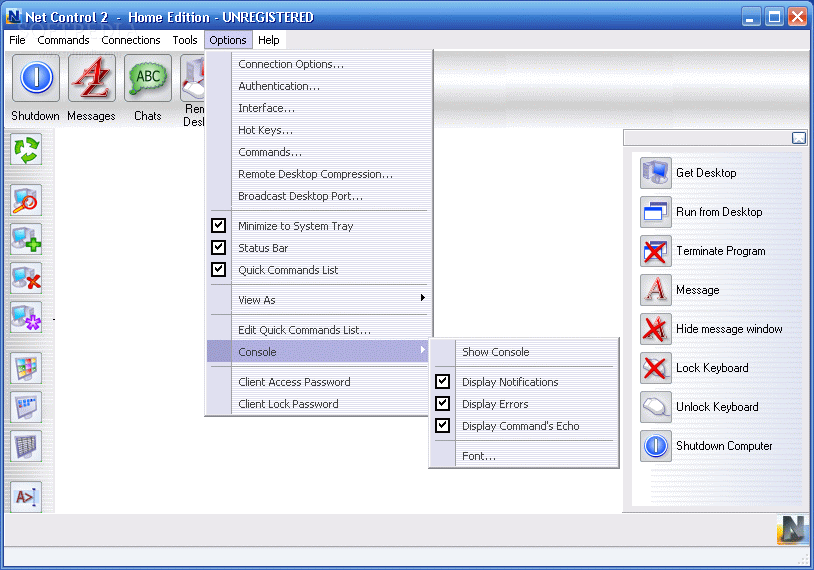Image resolution: width=814 pixels, height=570 pixels.
Task: Click the Hide message window label
Action: coord(729,329)
